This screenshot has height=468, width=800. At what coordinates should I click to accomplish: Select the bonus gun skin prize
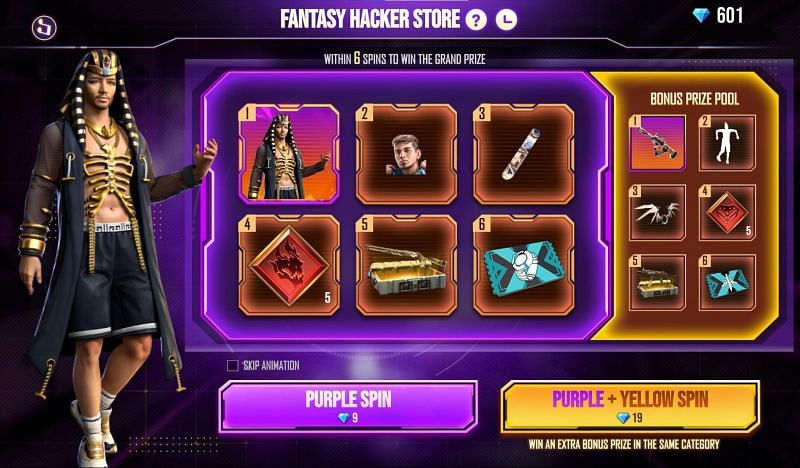[x=657, y=142]
